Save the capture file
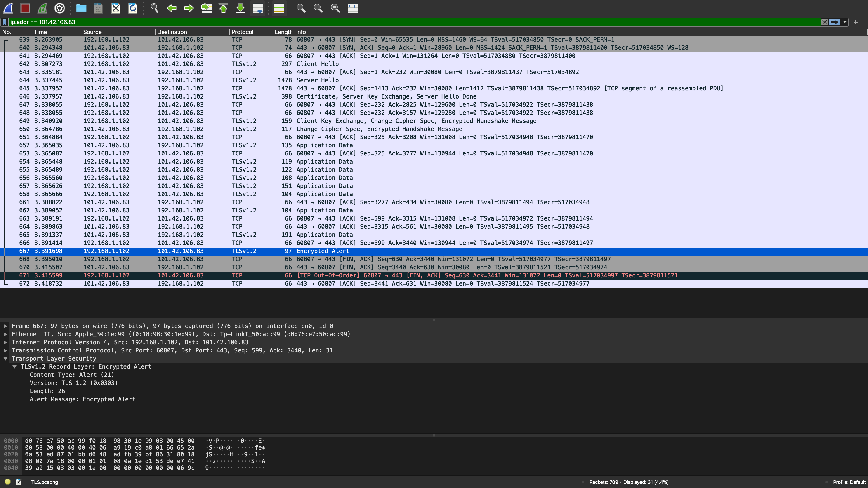The image size is (868, 488). (x=98, y=8)
